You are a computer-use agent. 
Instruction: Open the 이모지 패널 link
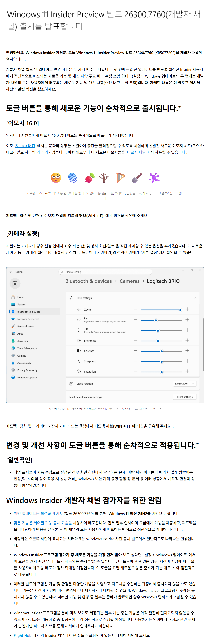pyautogui.click(x=136, y=152)
